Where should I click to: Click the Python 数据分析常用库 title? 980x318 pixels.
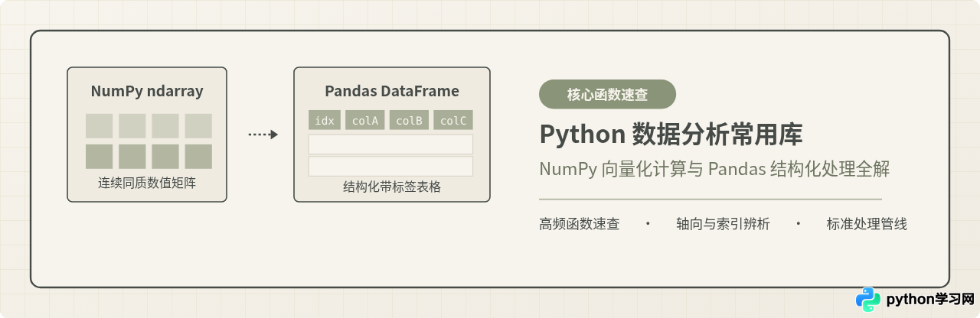[671, 134]
